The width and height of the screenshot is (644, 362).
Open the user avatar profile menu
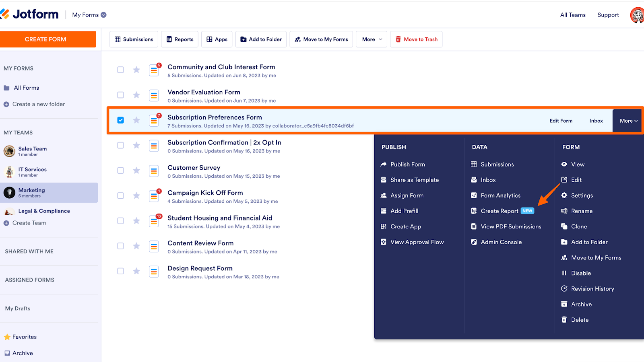tap(637, 15)
